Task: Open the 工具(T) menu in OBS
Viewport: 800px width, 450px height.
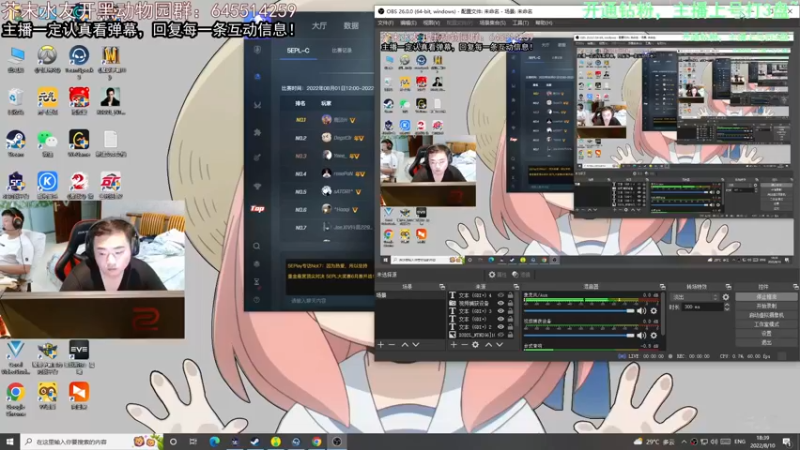Action: coord(520,23)
